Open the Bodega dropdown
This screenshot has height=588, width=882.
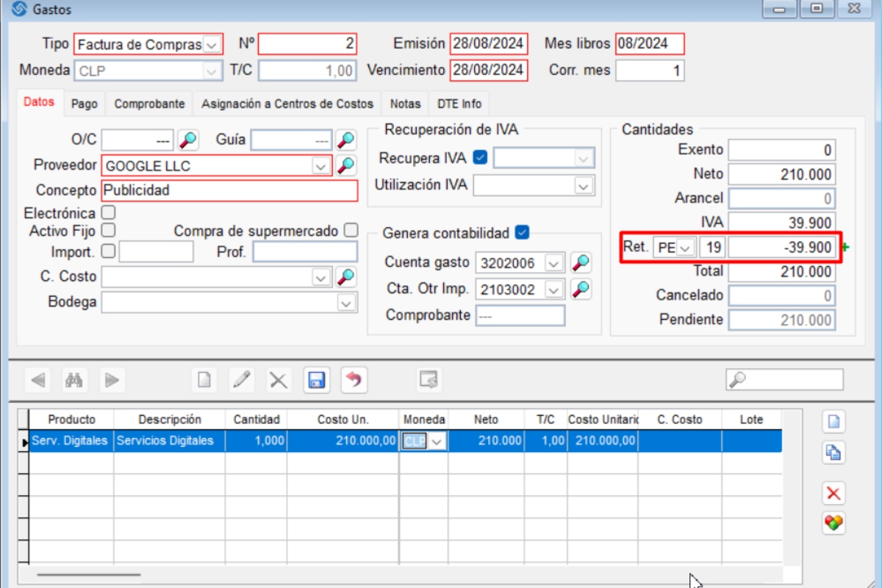point(346,302)
